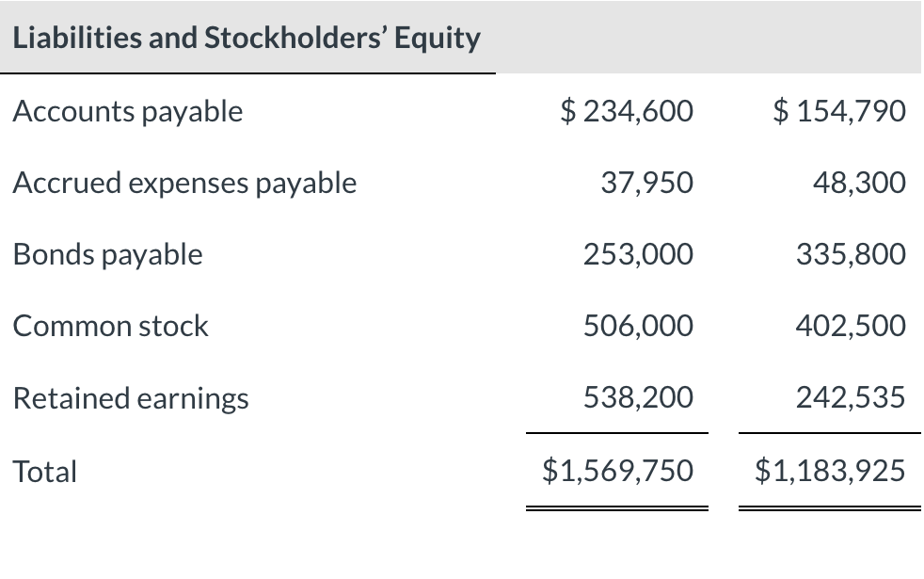The image size is (924, 579).
Task: Click the double underline beneath $1,183,925
Action: pos(830,508)
